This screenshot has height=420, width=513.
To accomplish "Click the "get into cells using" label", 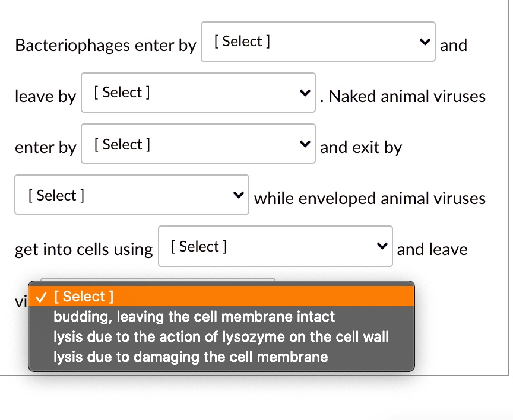I will tap(84, 249).
